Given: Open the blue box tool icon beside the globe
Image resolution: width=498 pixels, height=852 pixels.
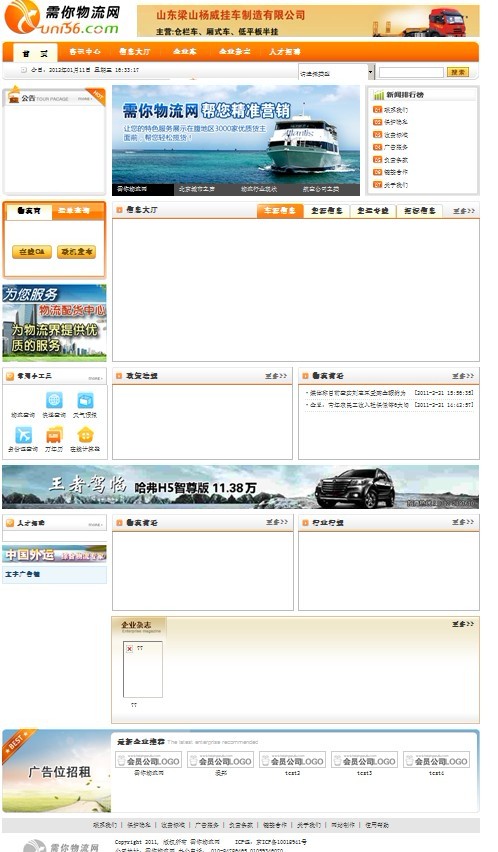Looking at the screenshot, I should tap(85, 400).
